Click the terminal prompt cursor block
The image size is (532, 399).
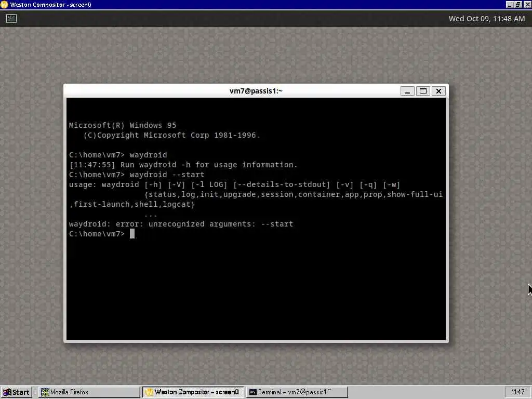coord(132,234)
